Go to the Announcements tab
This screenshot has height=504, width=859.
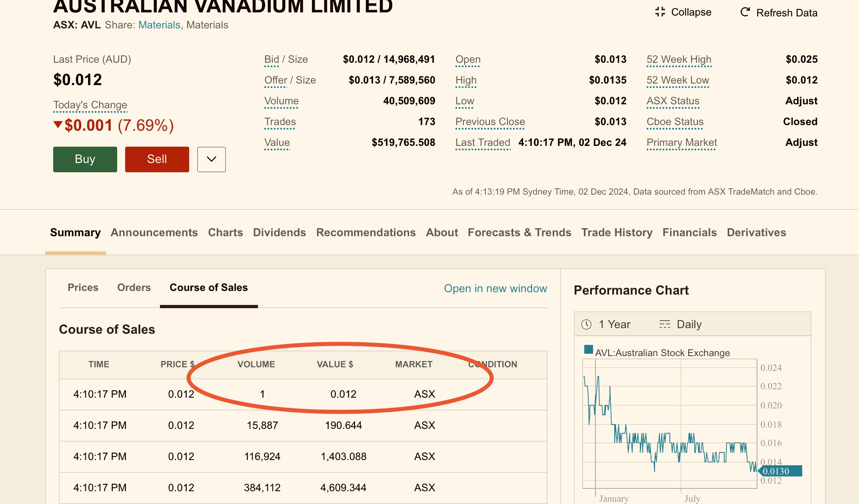[x=154, y=233]
